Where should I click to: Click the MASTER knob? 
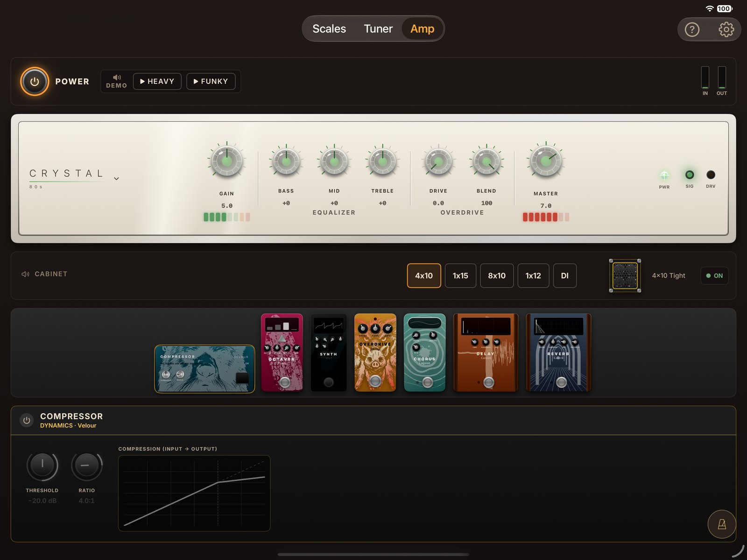tap(546, 161)
